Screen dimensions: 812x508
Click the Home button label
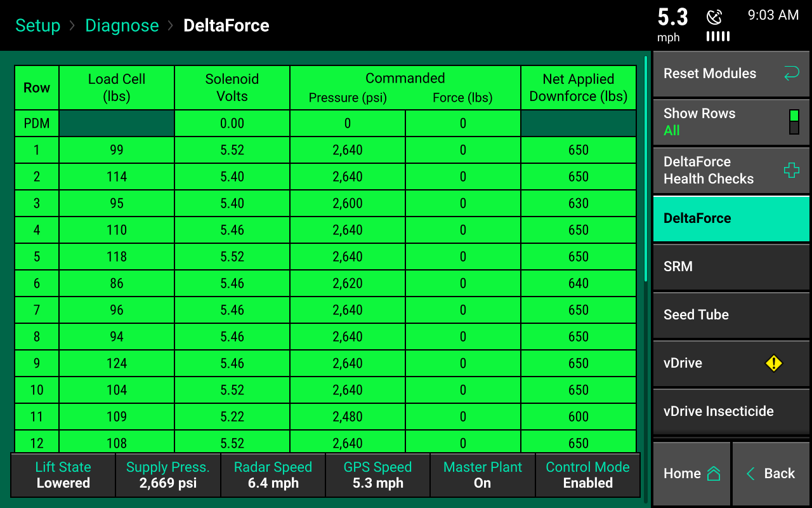point(682,474)
